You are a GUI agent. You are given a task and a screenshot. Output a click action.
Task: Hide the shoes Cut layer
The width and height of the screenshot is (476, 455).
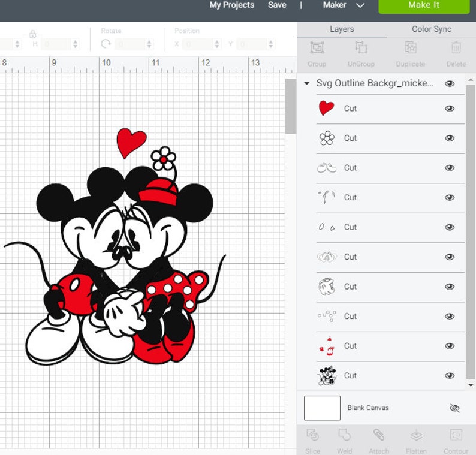[x=450, y=167]
